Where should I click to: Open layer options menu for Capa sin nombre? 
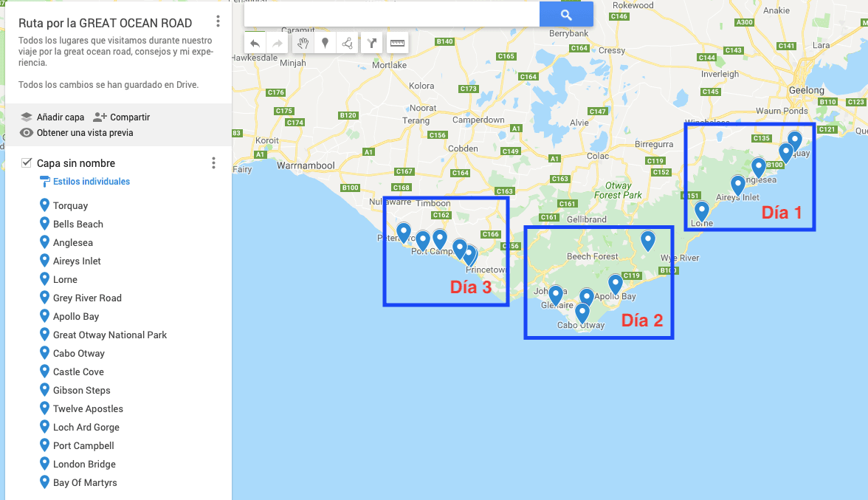[x=214, y=162]
